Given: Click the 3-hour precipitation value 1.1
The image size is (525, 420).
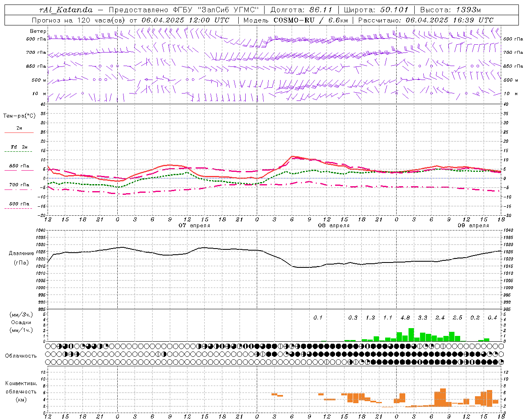Looking at the screenshot, I should click(388, 317).
